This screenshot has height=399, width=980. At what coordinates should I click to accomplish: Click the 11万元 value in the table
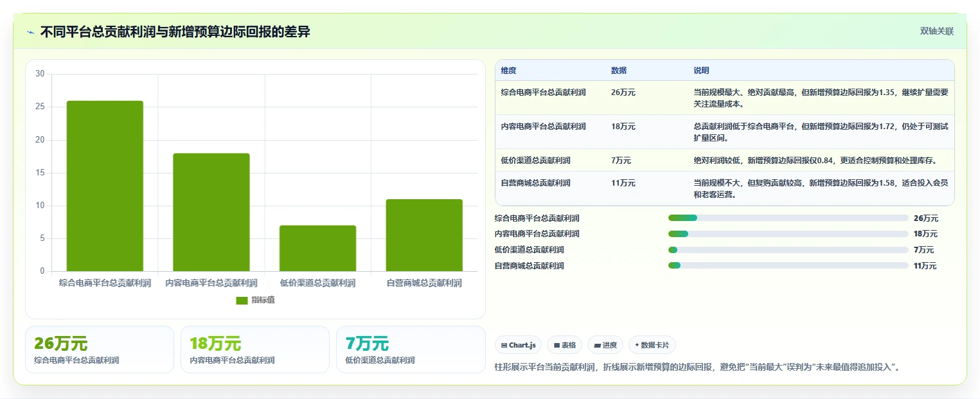[623, 183]
